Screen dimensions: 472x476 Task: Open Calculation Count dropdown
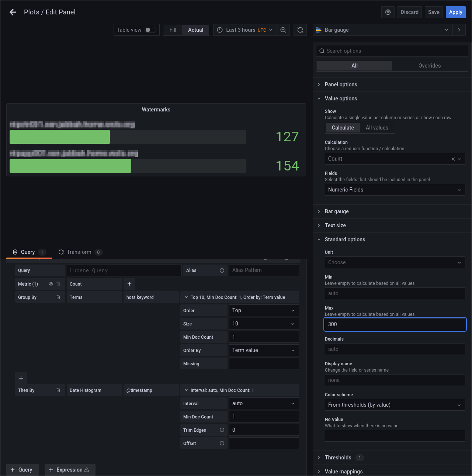pos(394,159)
